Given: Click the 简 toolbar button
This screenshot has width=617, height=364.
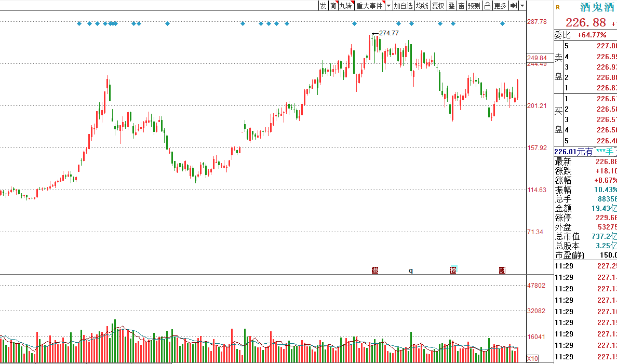Looking at the screenshot, I should tap(333, 6).
